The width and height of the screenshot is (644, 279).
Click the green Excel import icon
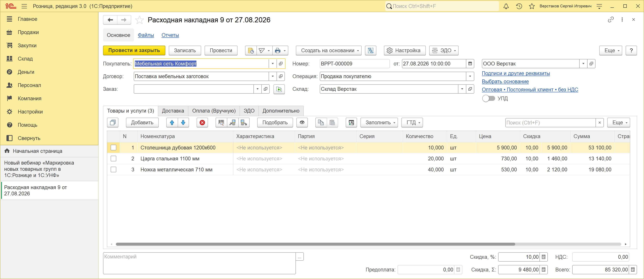tap(351, 123)
